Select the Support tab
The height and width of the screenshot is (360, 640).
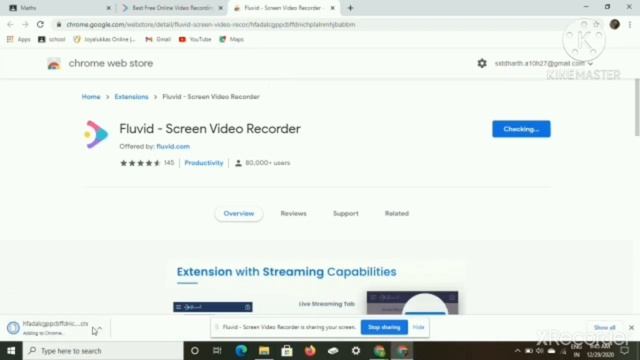pyautogui.click(x=346, y=213)
